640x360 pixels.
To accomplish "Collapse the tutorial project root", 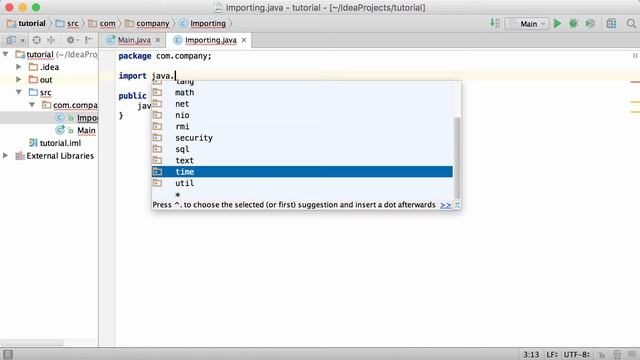I will click(6, 54).
